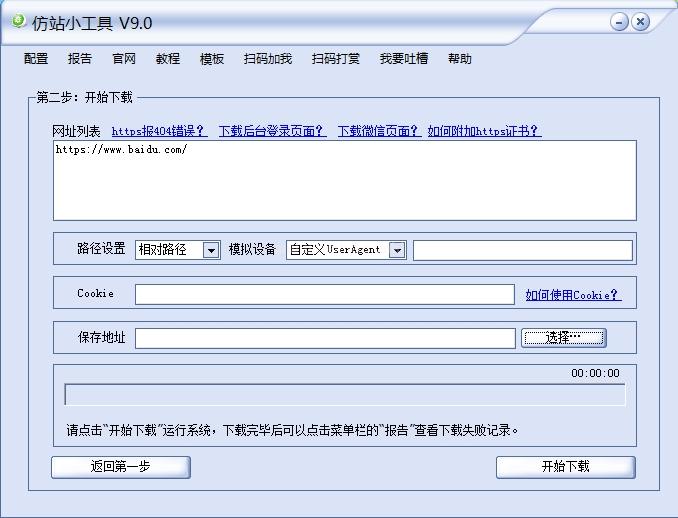Click the 选择 button for save path

(563, 338)
